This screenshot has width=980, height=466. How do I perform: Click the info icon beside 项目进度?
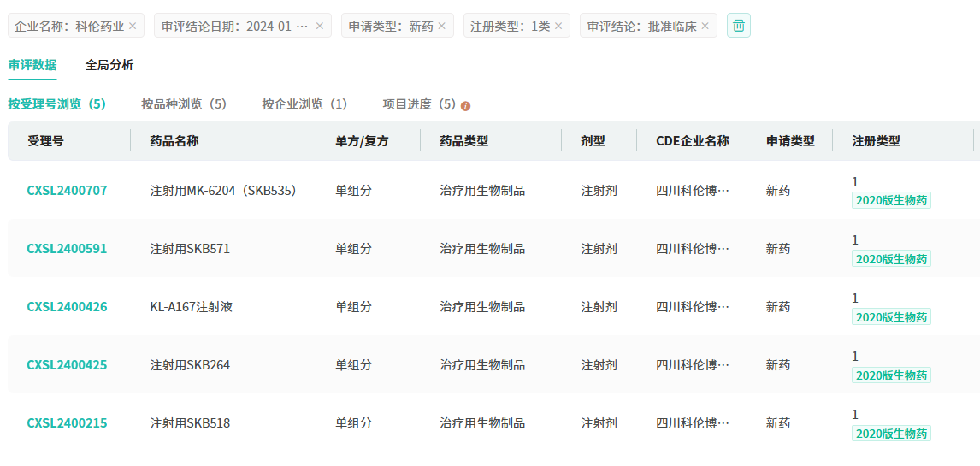click(466, 106)
